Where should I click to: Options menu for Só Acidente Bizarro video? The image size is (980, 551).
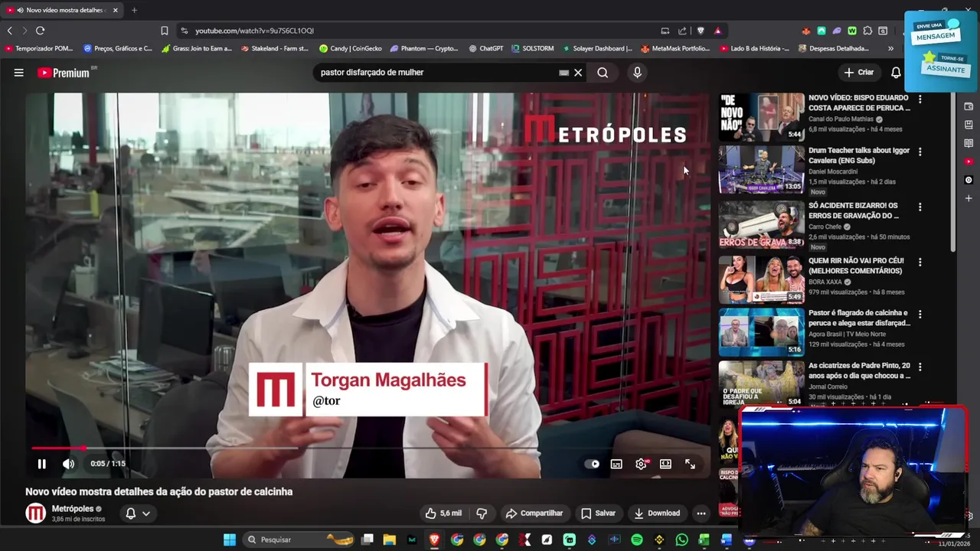(920, 207)
